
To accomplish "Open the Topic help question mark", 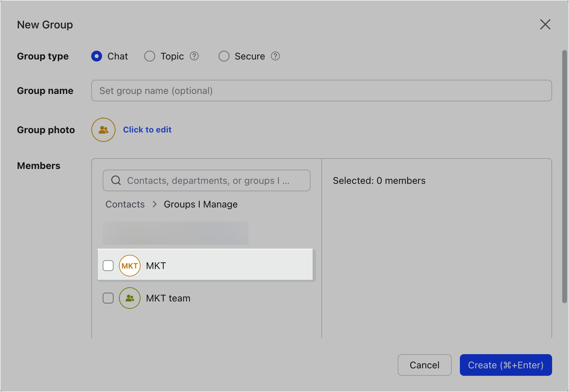I will point(194,56).
